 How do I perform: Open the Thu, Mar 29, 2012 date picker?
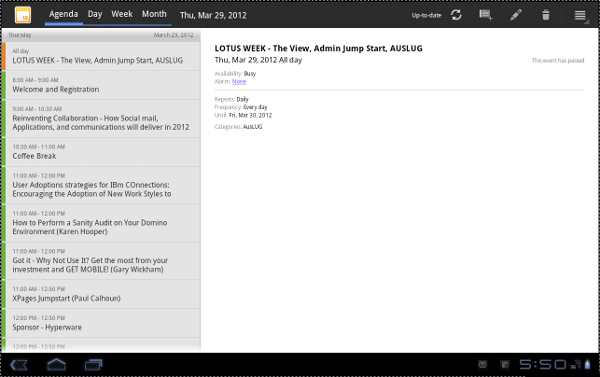coord(213,15)
